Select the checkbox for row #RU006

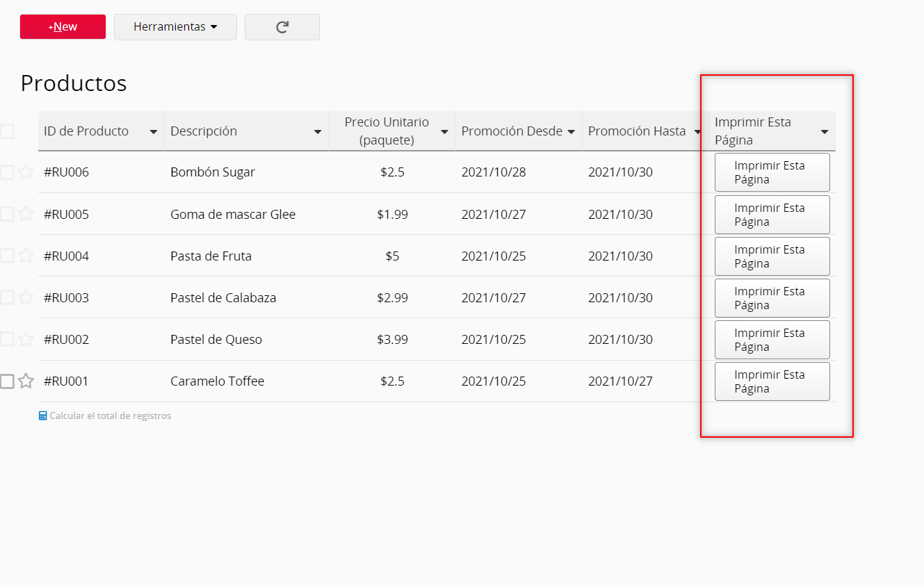tap(7, 172)
